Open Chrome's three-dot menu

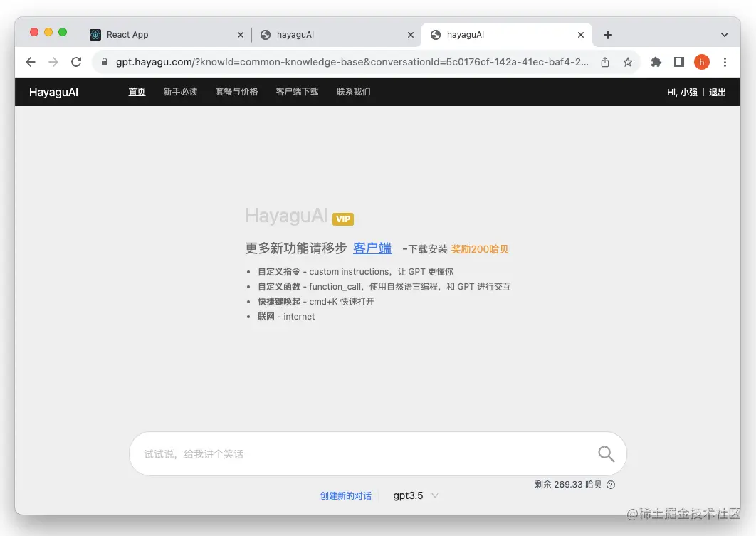click(x=725, y=62)
